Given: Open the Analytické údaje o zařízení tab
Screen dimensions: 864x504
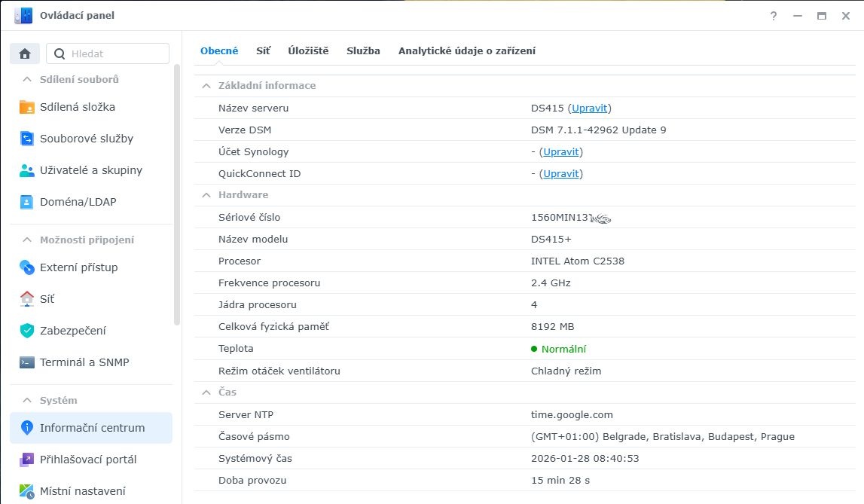Looking at the screenshot, I should point(466,50).
